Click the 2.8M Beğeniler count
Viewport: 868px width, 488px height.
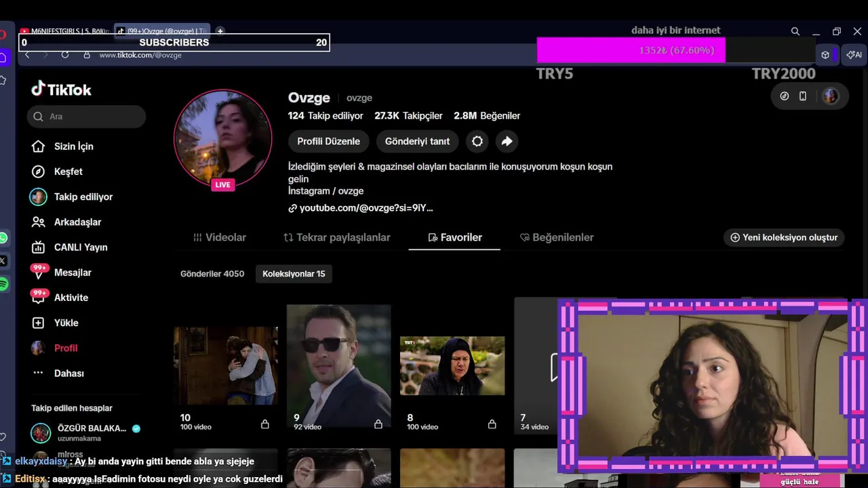487,116
